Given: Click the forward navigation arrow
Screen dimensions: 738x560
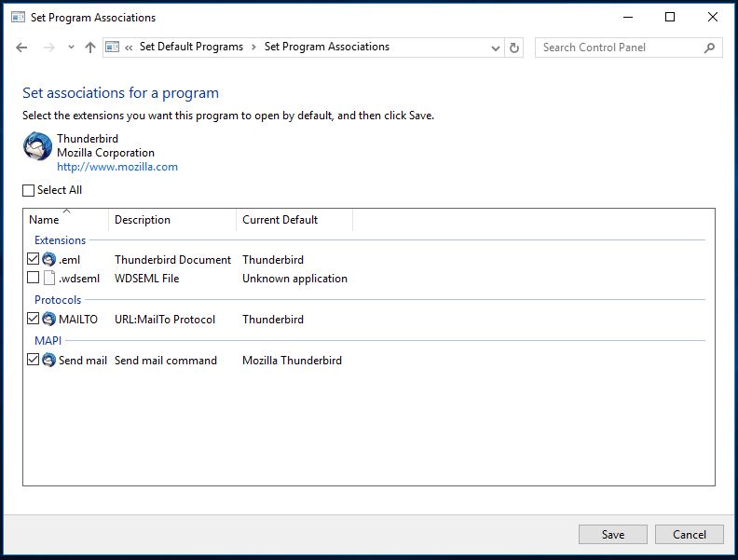Looking at the screenshot, I should point(49,48).
